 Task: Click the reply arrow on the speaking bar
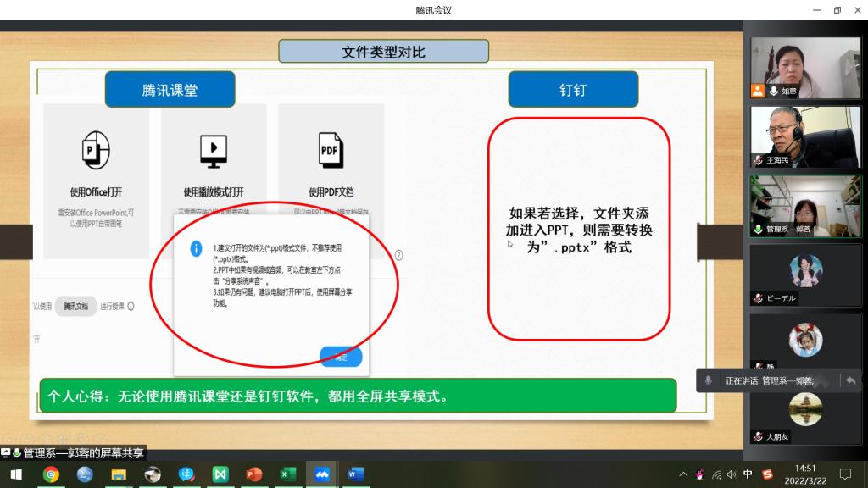pos(851,380)
